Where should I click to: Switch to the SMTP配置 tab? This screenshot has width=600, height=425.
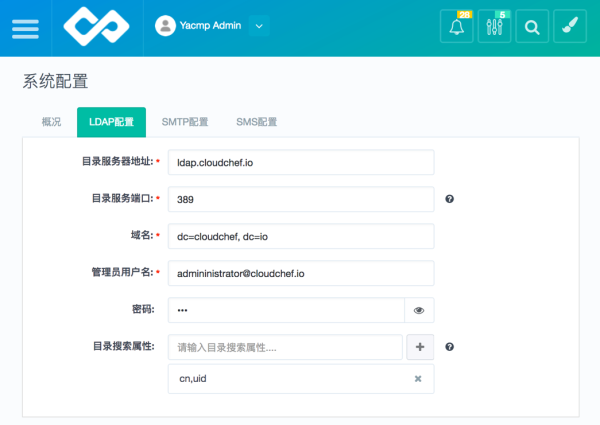(185, 122)
